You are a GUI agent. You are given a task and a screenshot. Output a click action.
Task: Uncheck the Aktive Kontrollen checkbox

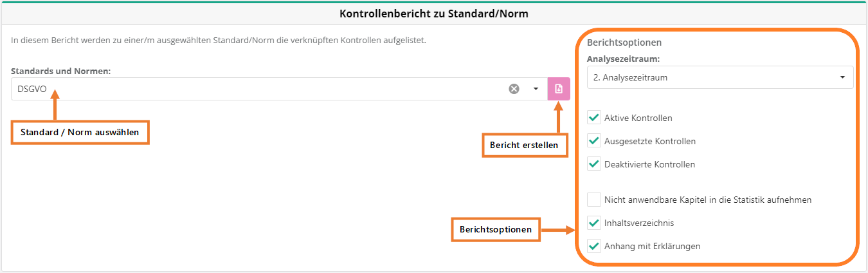[x=594, y=118]
